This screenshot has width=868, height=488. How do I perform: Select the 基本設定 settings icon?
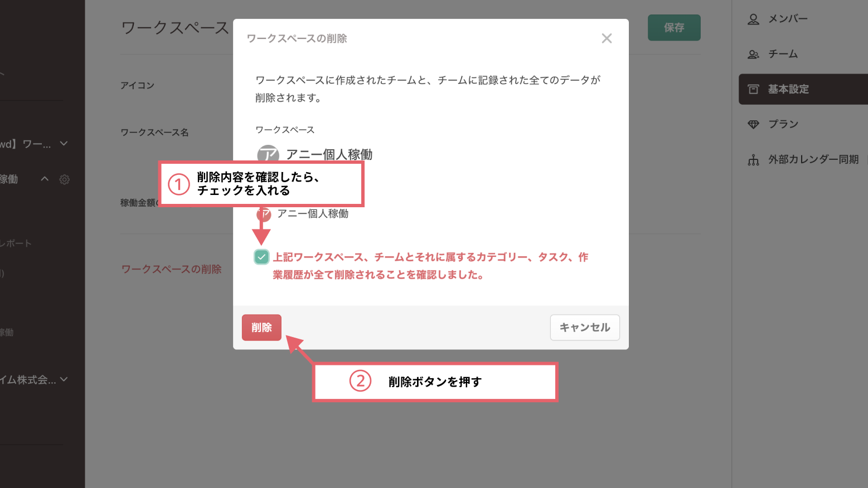click(x=754, y=89)
